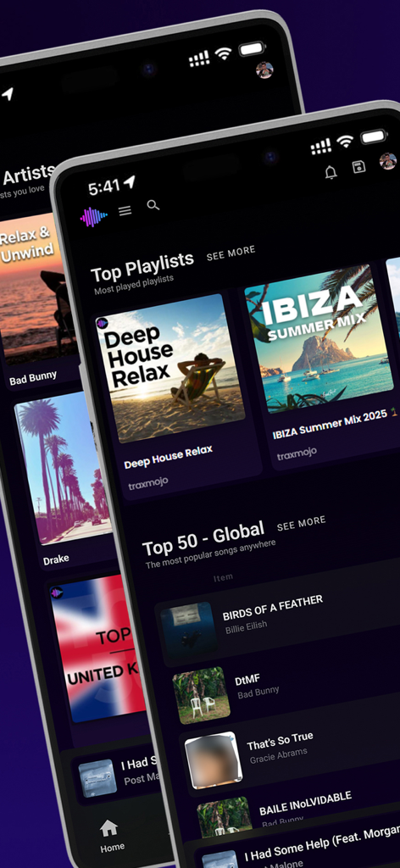Screen dimensions: 400x868
Task: Open Deep House Relax playlist cover
Action: click(x=169, y=368)
